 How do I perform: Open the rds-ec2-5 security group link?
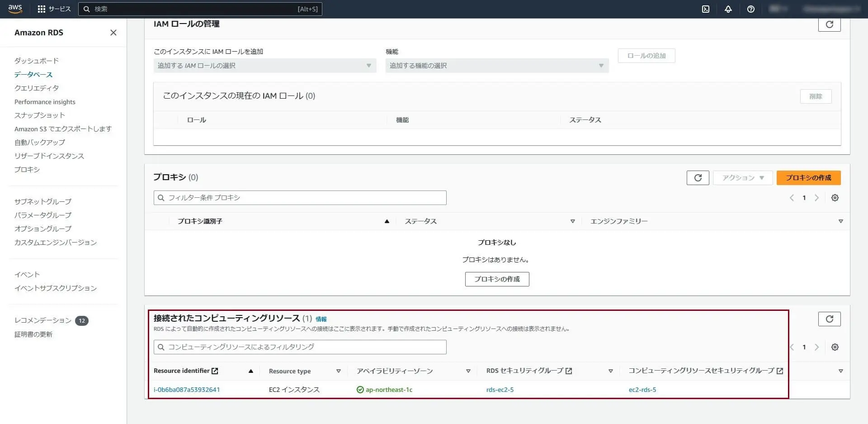point(500,390)
